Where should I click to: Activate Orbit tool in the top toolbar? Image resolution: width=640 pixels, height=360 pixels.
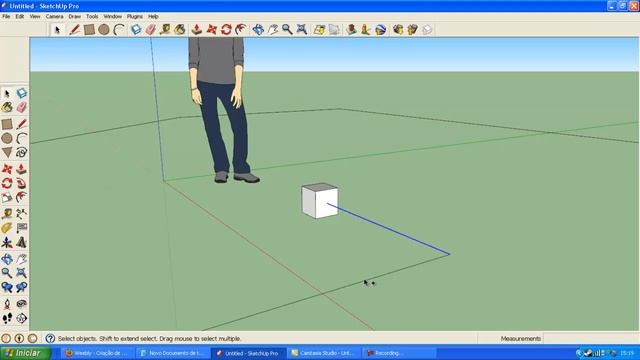tap(258, 29)
